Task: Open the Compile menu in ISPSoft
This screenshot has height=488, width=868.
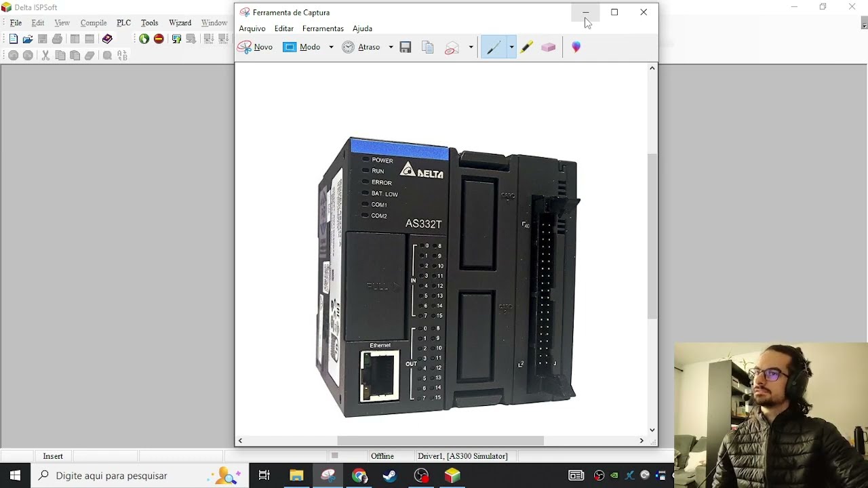Action: [x=94, y=23]
